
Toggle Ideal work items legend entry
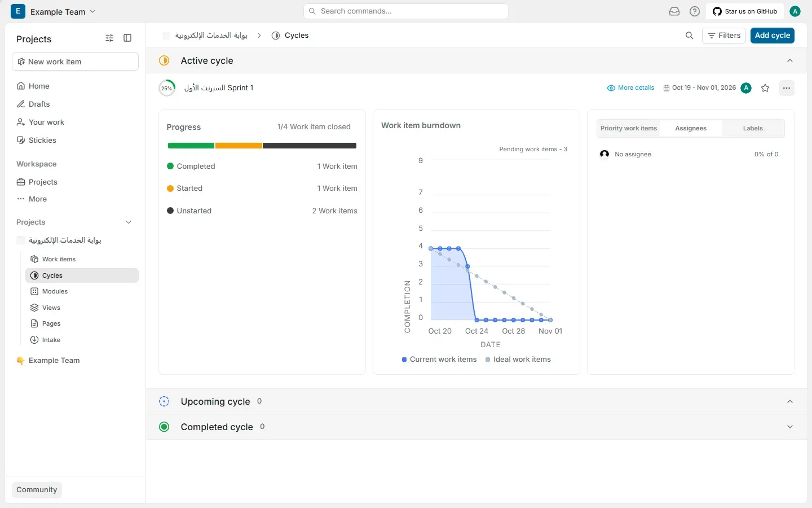[x=518, y=360]
